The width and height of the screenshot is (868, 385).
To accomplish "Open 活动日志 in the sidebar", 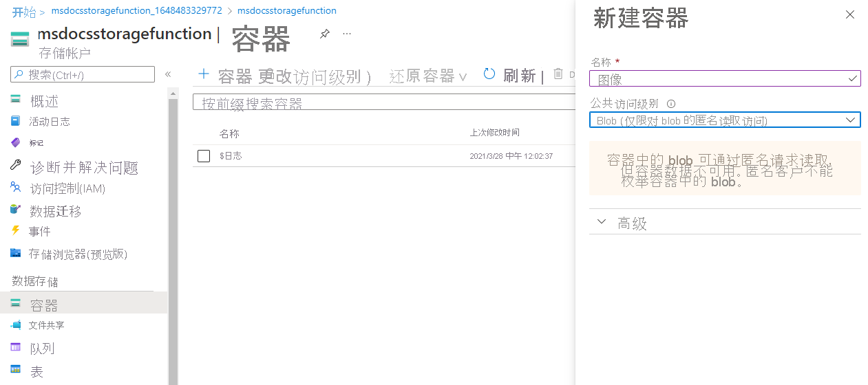I will pyautogui.click(x=50, y=122).
